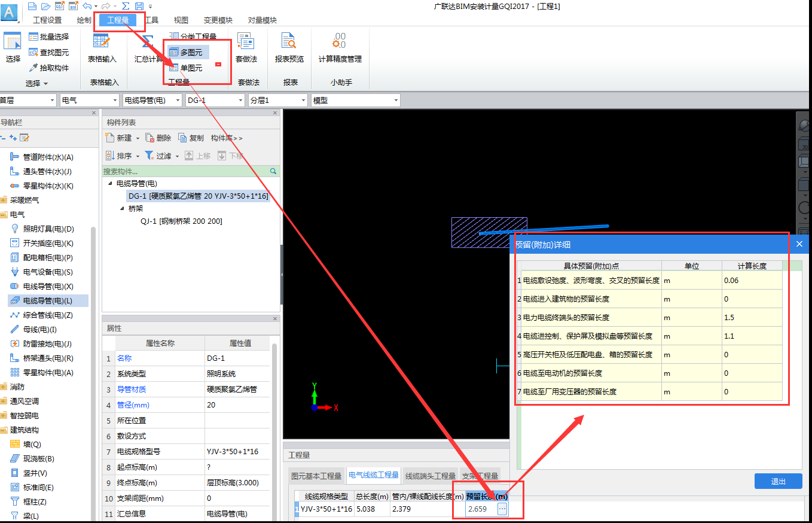This screenshot has height=523, width=812.
Task: Select 单图元 single-element quantity option
Action: [186, 68]
